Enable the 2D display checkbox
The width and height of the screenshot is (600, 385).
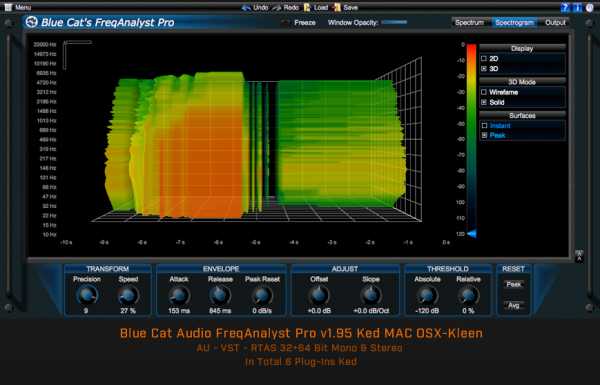pyautogui.click(x=484, y=59)
